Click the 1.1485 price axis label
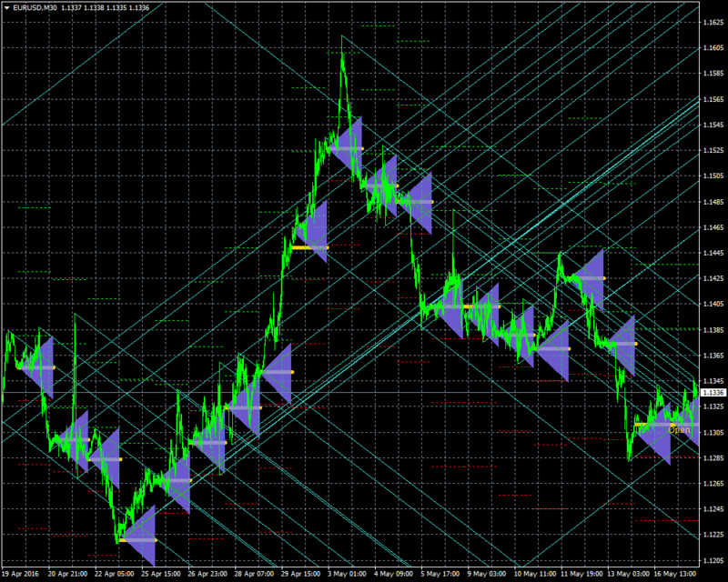Screen dimensions: 728x582 (x=713, y=202)
